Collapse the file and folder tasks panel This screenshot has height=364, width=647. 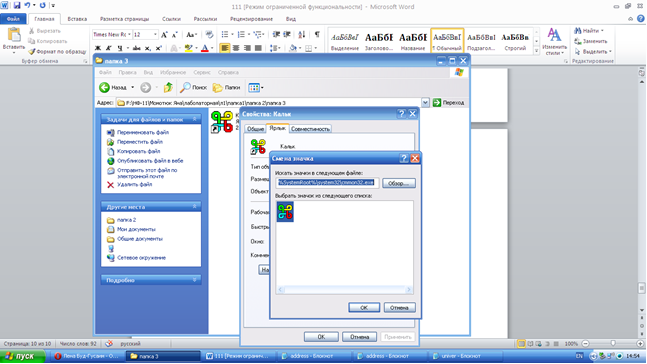pyautogui.click(x=194, y=119)
